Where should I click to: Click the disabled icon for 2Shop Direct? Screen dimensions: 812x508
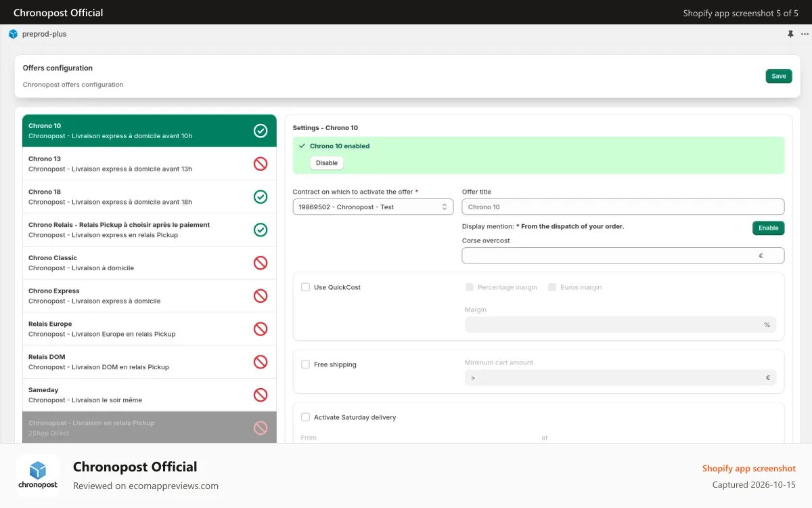pyautogui.click(x=261, y=428)
